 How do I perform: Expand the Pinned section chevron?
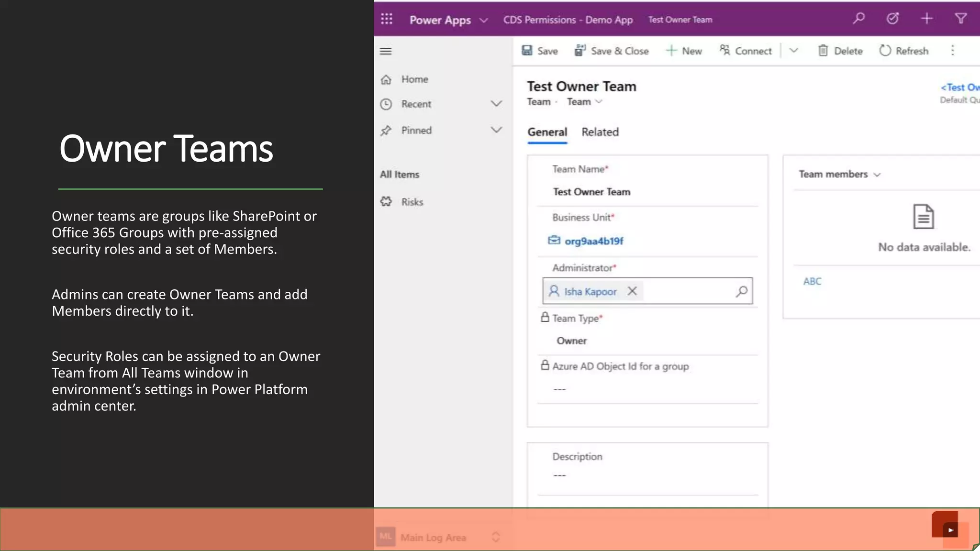496,130
